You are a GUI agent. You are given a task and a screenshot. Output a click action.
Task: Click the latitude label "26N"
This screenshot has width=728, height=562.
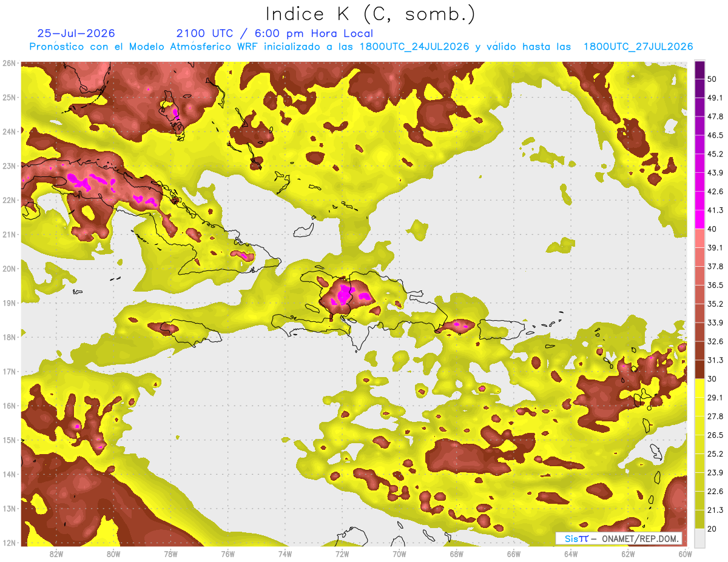click(x=9, y=63)
